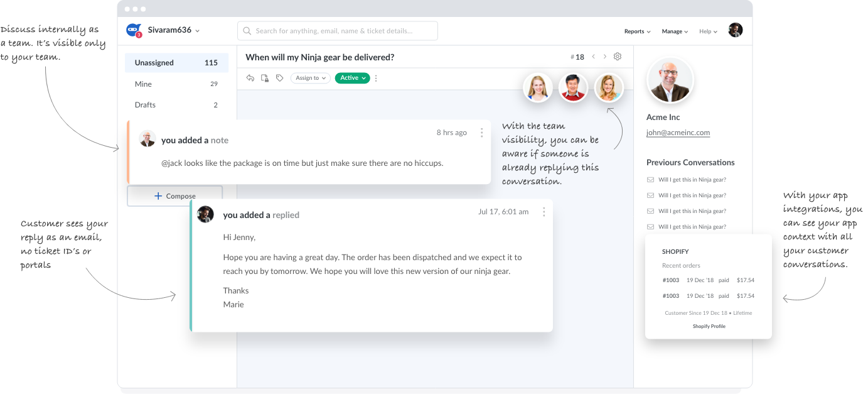Open the Active status dropdown
This screenshot has height=394, width=868.
(x=352, y=78)
